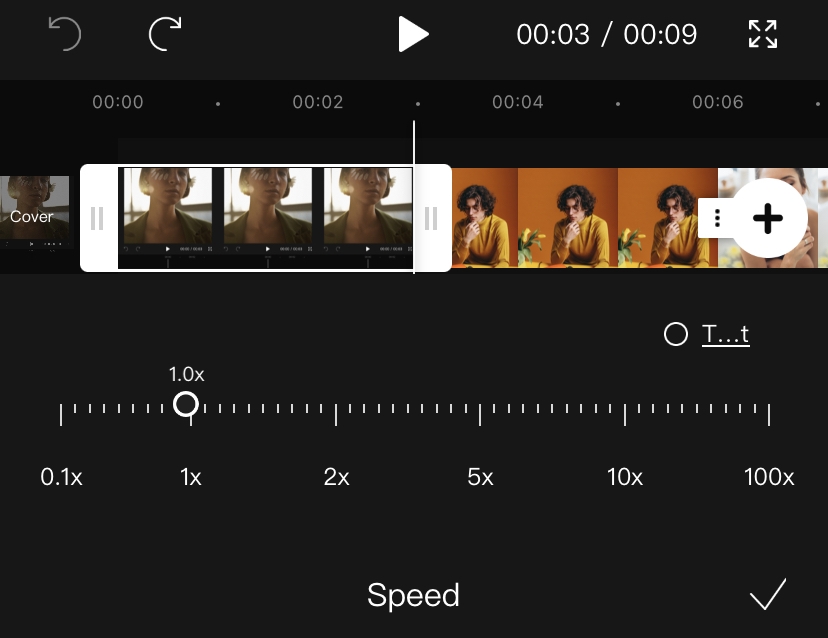Play the video preview
The width and height of the screenshot is (828, 638).
[x=413, y=34]
